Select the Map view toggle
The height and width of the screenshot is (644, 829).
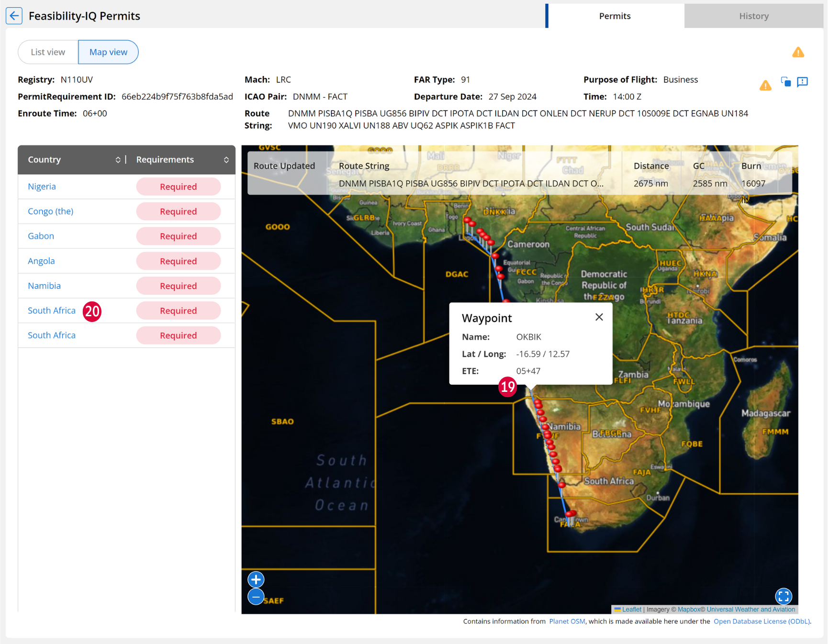click(x=108, y=52)
